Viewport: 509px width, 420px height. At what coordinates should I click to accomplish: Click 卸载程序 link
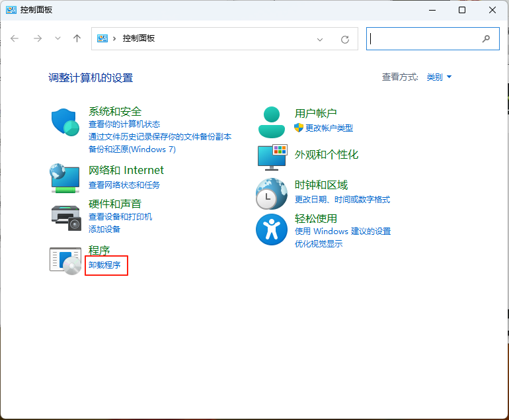(x=104, y=265)
